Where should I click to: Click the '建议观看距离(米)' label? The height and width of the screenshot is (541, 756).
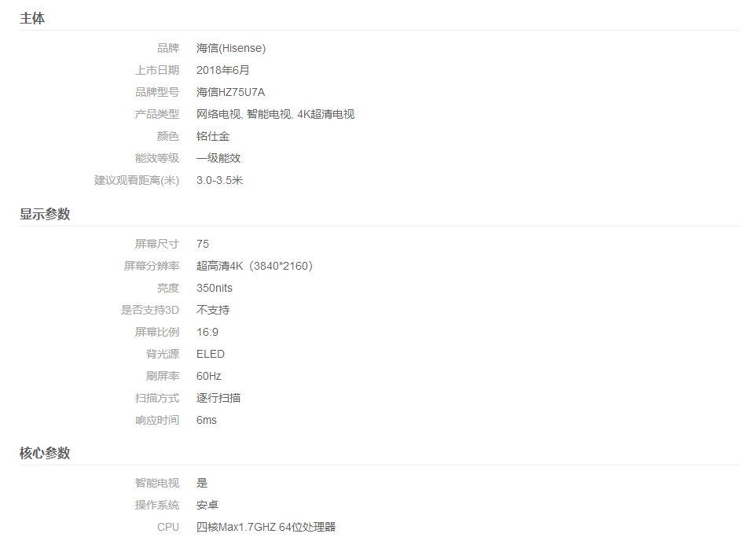coord(137,181)
